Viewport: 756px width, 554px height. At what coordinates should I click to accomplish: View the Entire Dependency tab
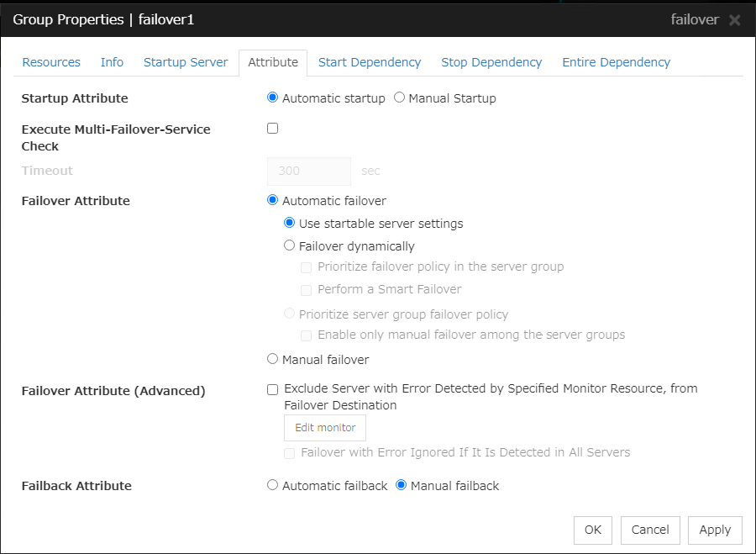pyautogui.click(x=616, y=62)
